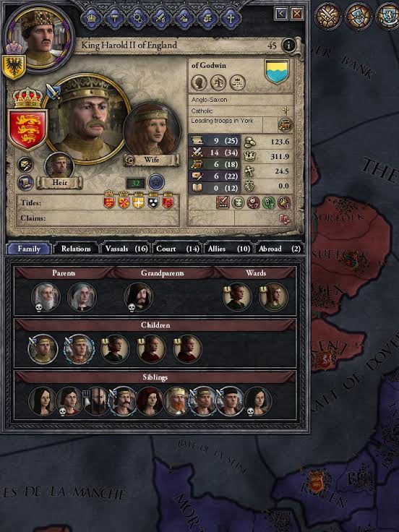Click the Heir label button
The image size is (399, 532).
60,183
